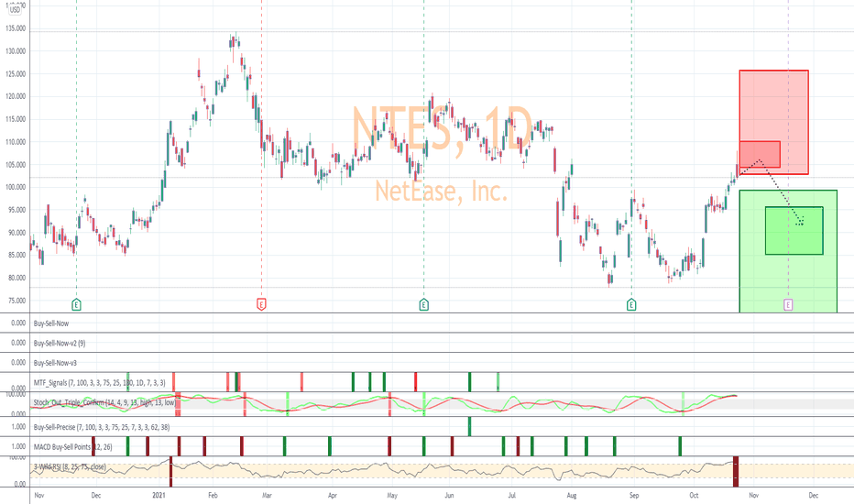This screenshot has height=504, width=854.
Task: Click the 100.000 price axis label
Action: click(16, 188)
